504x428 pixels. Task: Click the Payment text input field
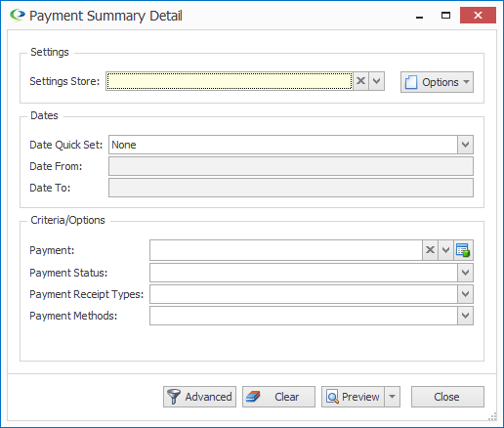point(286,250)
